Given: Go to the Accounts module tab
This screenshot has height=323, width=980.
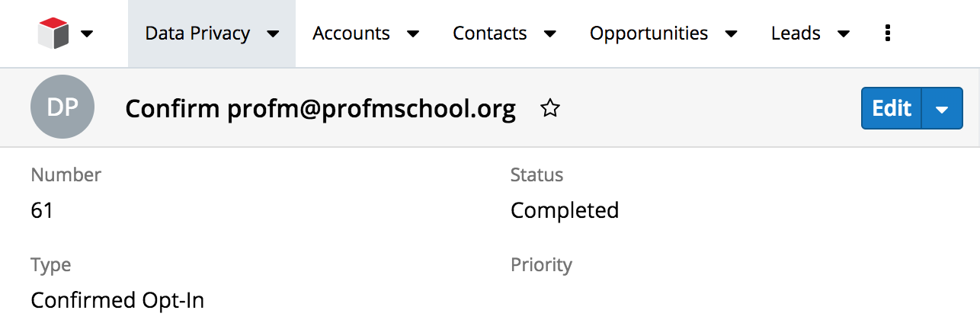Looking at the screenshot, I should (351, 34).
